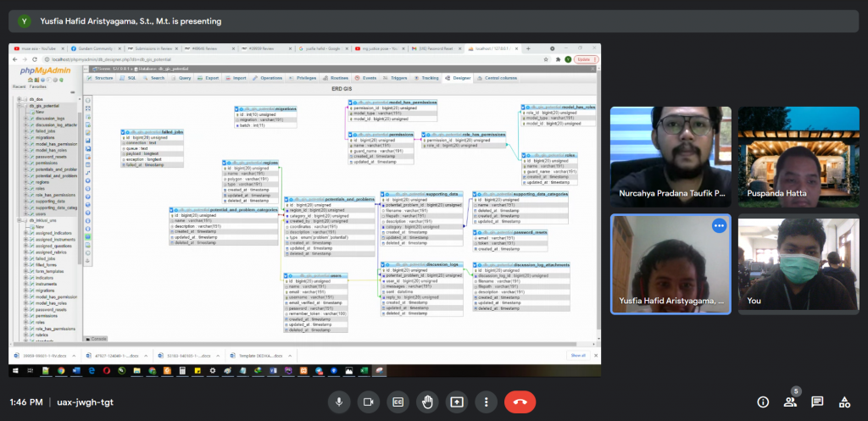Image resolution: width=868 pixels, height=421 pixels.
Task: Open options on Yusfia Hafid's video tile
Action: [719, 225]
